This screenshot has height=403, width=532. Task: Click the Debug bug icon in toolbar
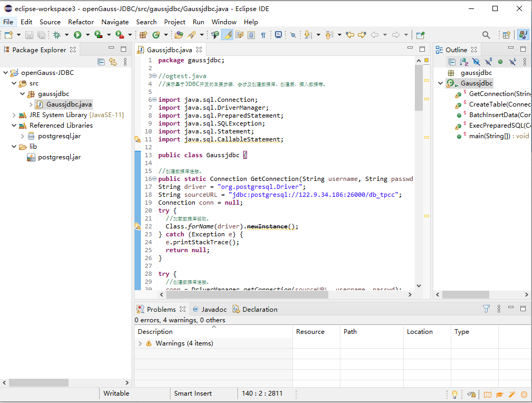(56, 35)
